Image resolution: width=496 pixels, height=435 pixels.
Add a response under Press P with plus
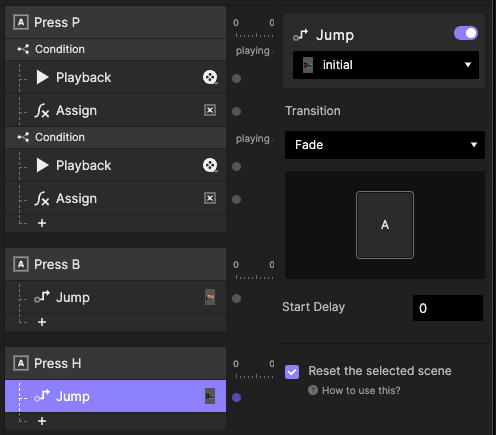coord(42,223)
